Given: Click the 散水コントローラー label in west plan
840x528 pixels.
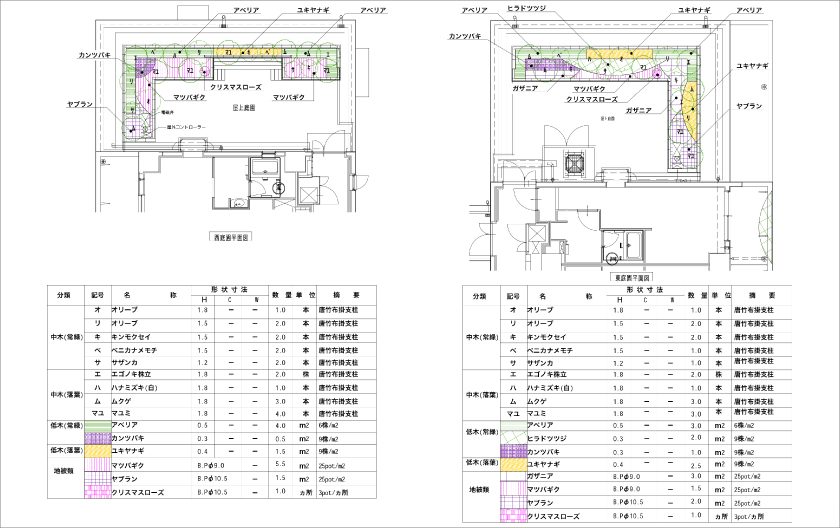Looking at the screenshot, I should pos(185,127).
